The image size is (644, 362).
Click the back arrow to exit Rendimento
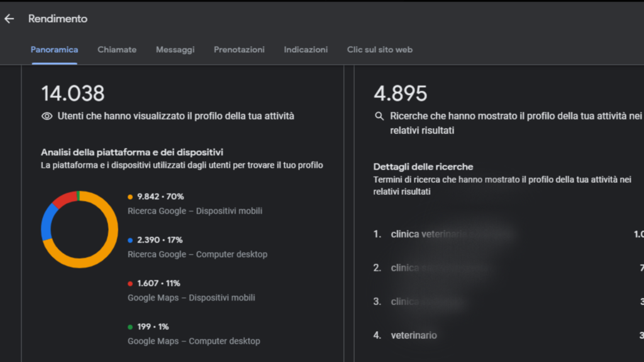point(9,19)
